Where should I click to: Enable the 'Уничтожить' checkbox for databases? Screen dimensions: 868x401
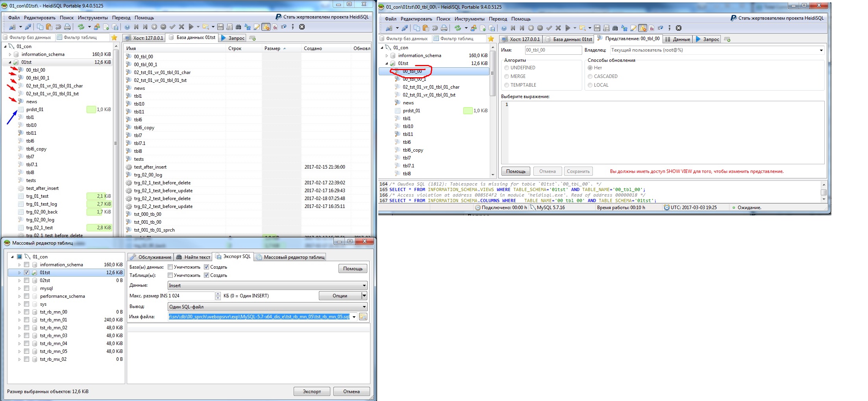pyautogui.click(x=170, y=267)
